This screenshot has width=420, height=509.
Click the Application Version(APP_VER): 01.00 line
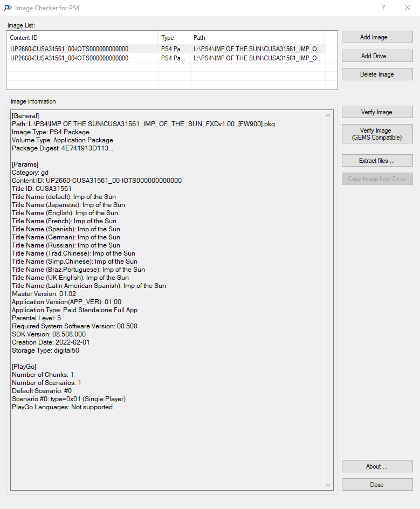coord(66,302)
